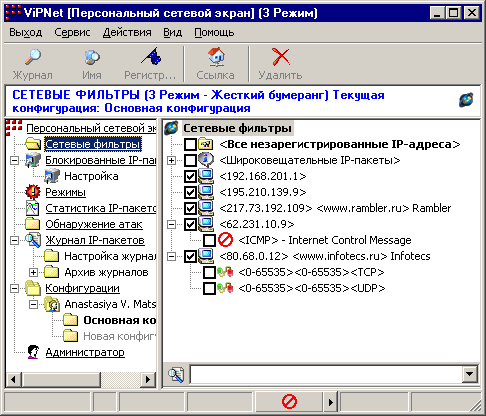Viewport: 486px width, 416px height.
Task: Toggle checkbox for Широковещательные IP-пакеты
Action: pyautogui.click(x=190, y=160)
